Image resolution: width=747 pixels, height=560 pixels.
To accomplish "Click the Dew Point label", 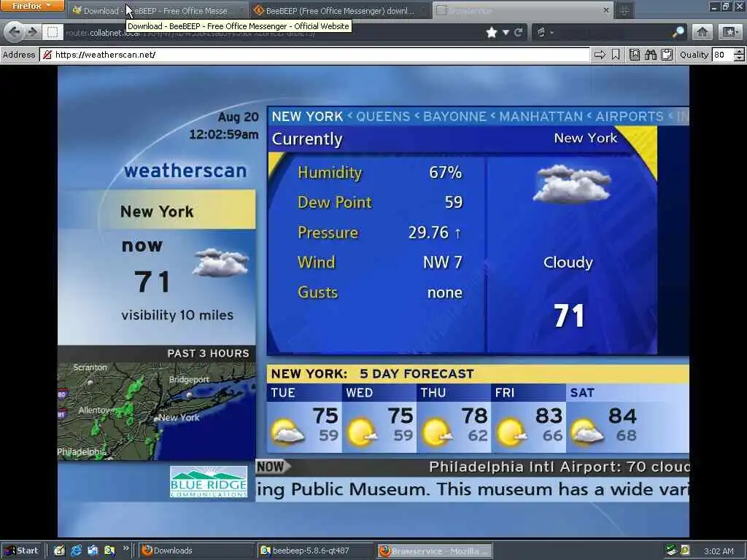I will click(334, 203).
